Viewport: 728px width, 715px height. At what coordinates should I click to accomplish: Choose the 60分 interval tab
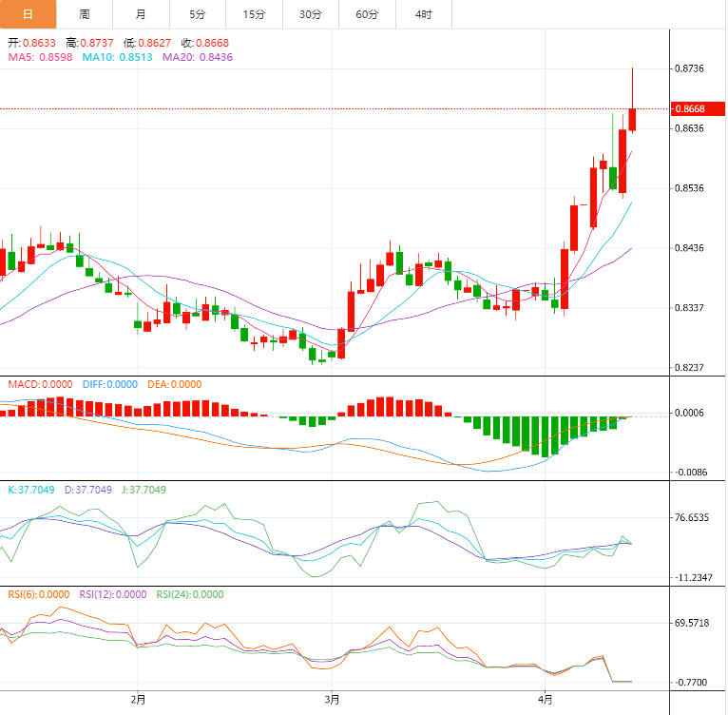(x=367, y=14)
